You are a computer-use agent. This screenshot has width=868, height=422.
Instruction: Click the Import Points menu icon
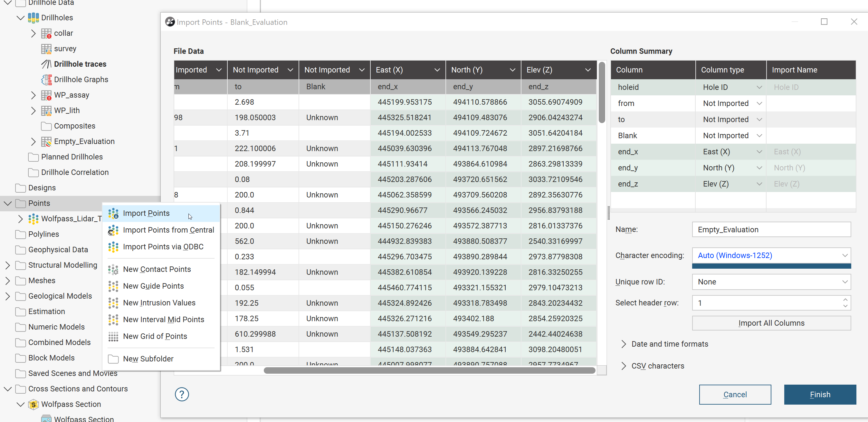point(113,213)
